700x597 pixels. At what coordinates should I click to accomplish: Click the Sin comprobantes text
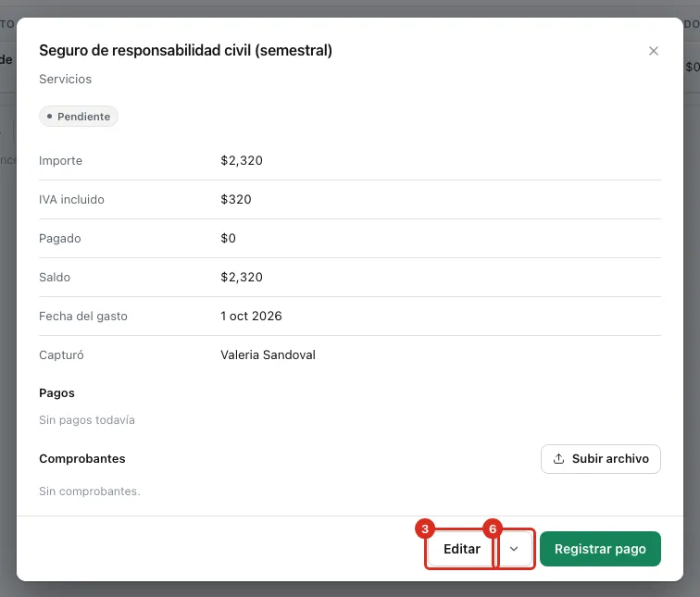pyautogui.click(x=90, y=491)
